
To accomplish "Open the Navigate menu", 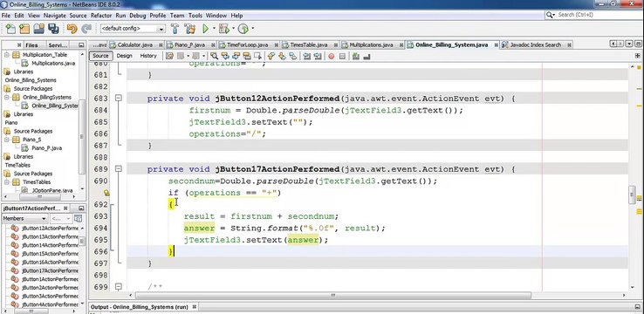I will (55, 15).
